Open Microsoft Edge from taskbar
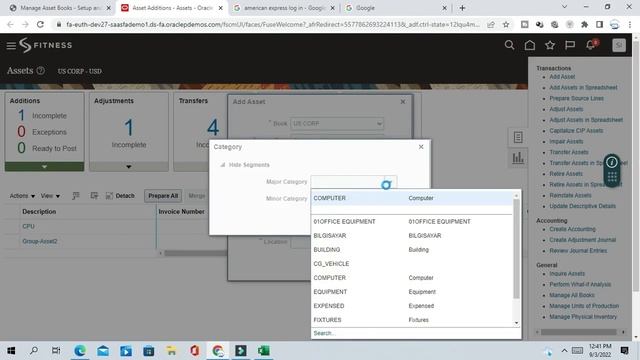The height and width of the screenshot is (360, 640). click(x=80, y=351)
